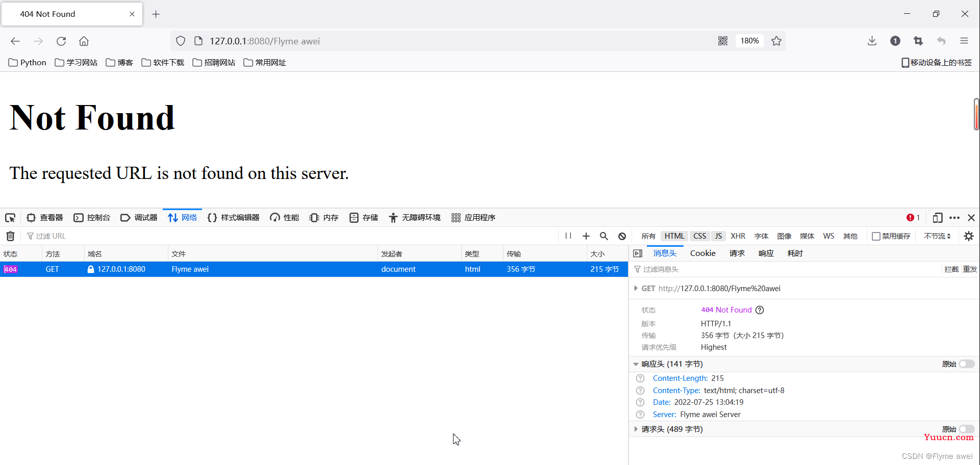Viewport: 980px width, 465px height.
Task: Open the downloads arrow icon
Action: pos(872,41)
